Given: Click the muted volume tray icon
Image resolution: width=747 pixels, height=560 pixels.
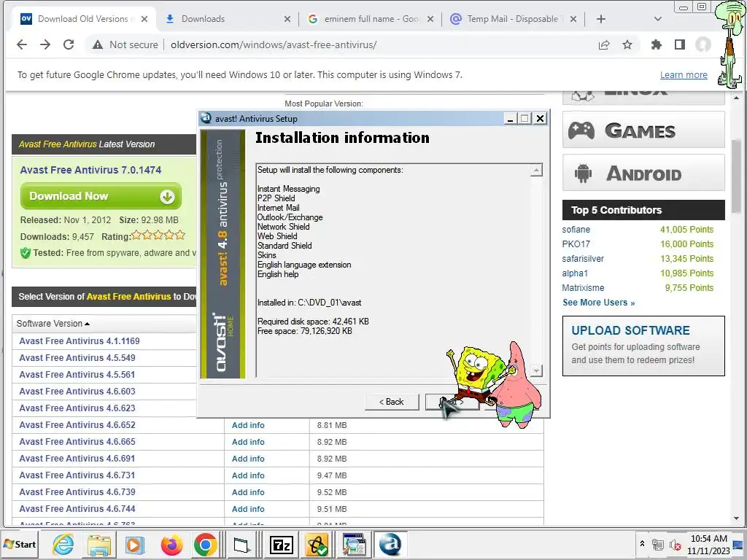Looking at the screenshot, I should click(x=675, y=544).
